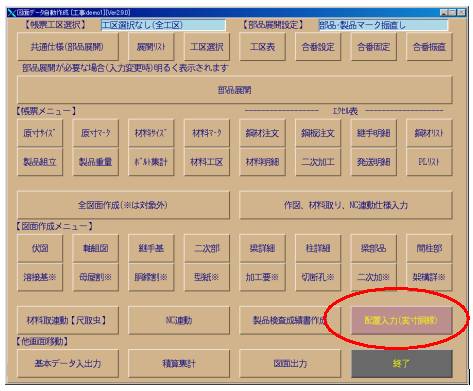
Task: Create the 伏図 drawing
Action: click(40, 248)
